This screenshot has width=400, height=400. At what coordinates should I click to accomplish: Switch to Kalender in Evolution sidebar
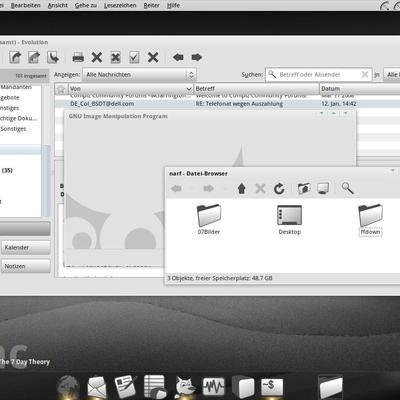coord(26,248)
